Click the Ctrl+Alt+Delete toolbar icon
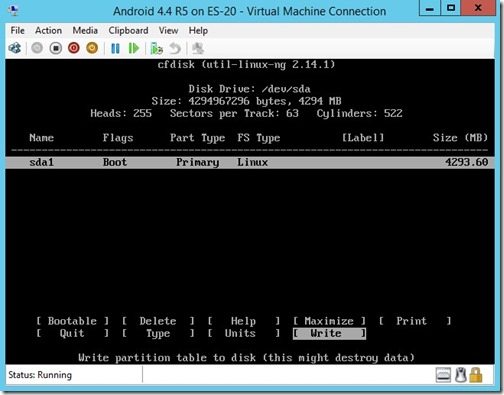The height and width of the screenshot is (395, 504). click(15, 48)
